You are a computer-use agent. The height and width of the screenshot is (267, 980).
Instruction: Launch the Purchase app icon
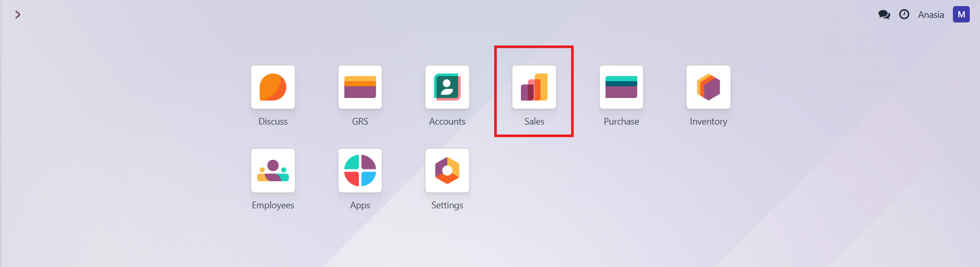click(x=621, y=87)
